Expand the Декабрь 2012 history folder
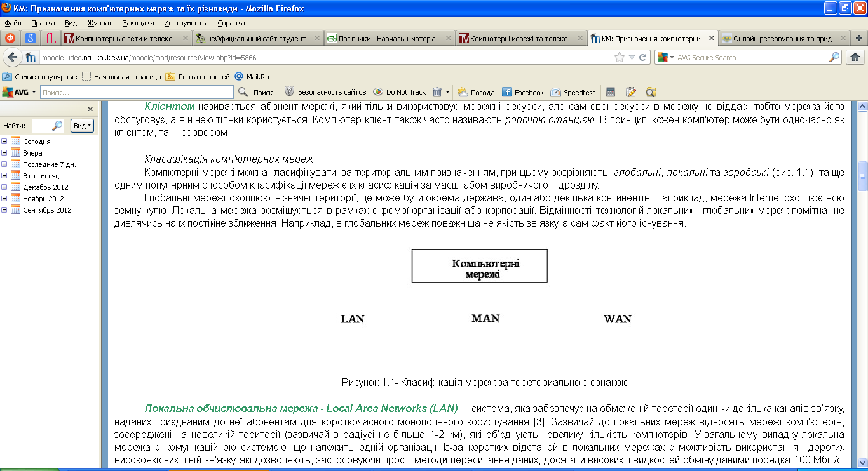 pos(4,187)
